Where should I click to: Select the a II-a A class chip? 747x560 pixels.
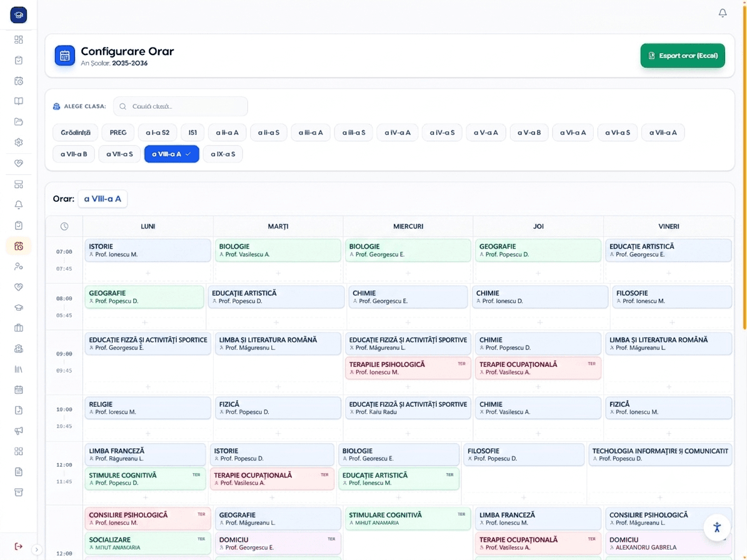pos(228,132)
